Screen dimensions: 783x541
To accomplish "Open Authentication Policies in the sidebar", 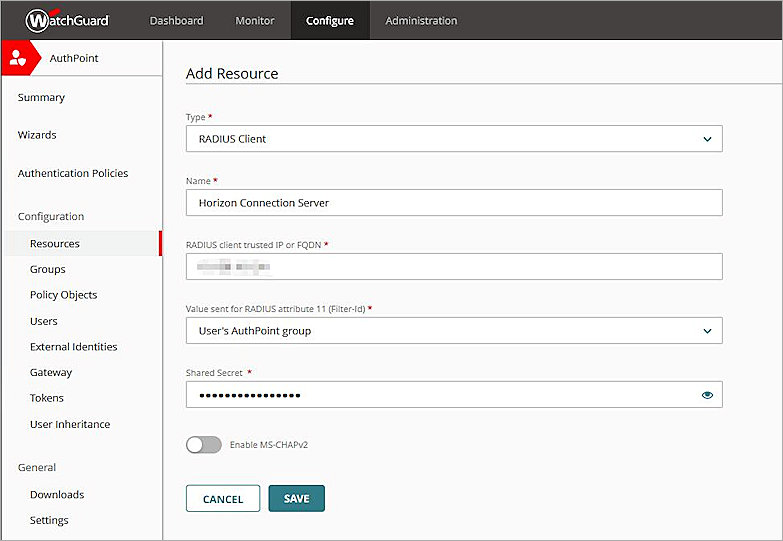I will (73, 173).
